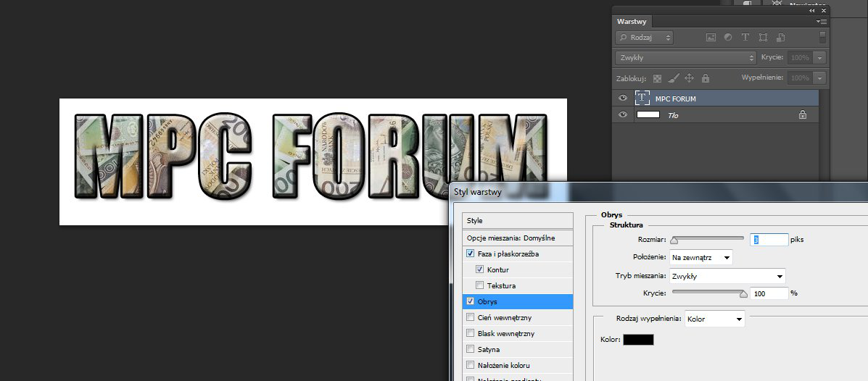
Task: Enable Nałożenie koloru checkbox
Action: click(x=471, y=365)
